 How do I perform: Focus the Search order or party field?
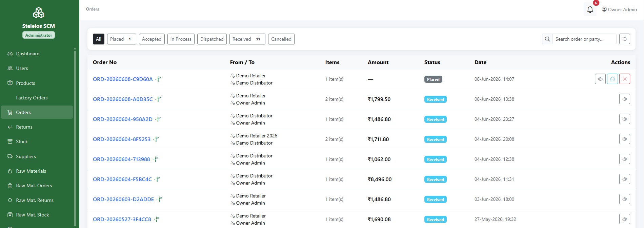pos(584,39)
